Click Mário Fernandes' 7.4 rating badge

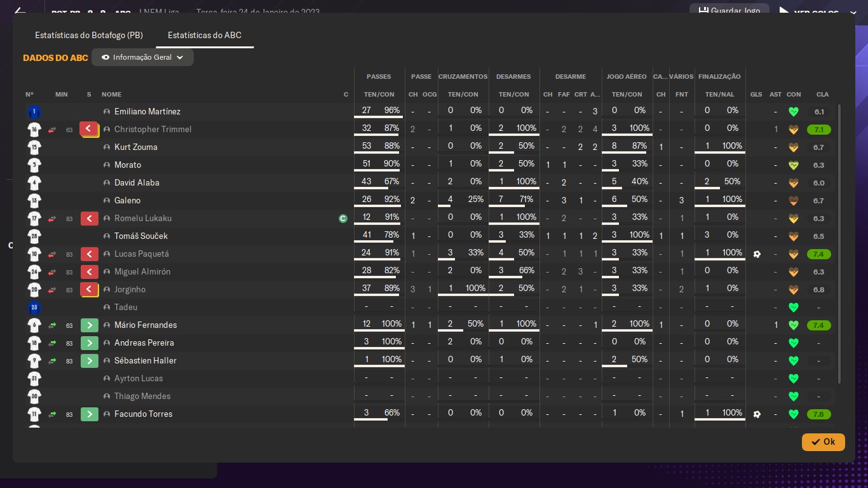coord(818,325)
